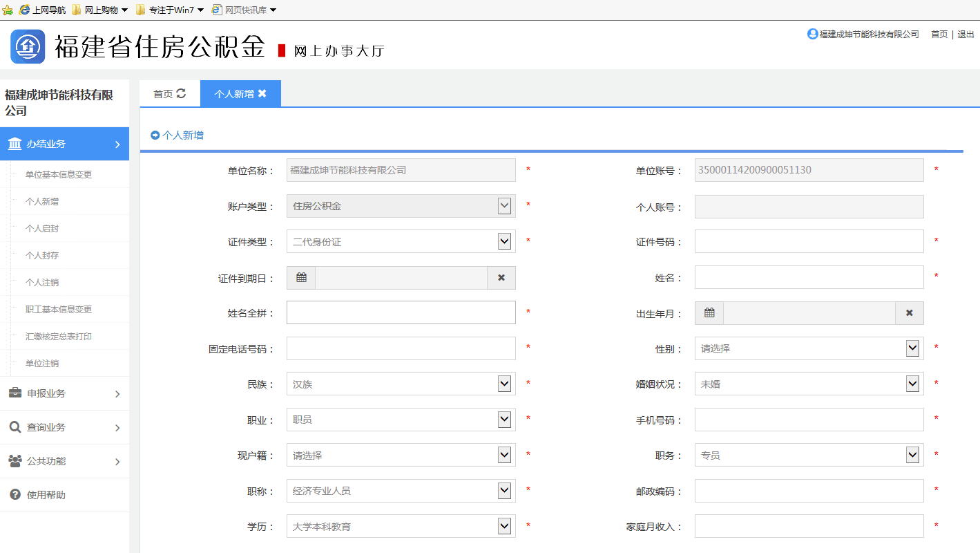Open the 使用帮助 menu item

coord(64,495)
